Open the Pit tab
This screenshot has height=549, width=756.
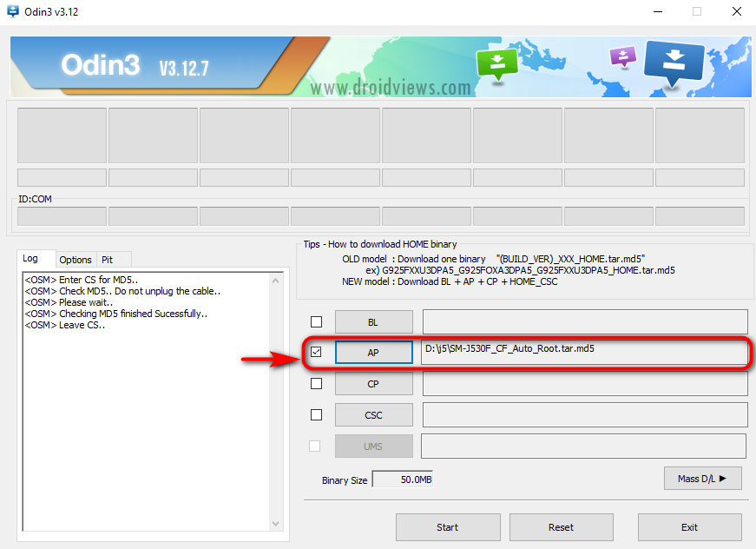pos(108,260)
